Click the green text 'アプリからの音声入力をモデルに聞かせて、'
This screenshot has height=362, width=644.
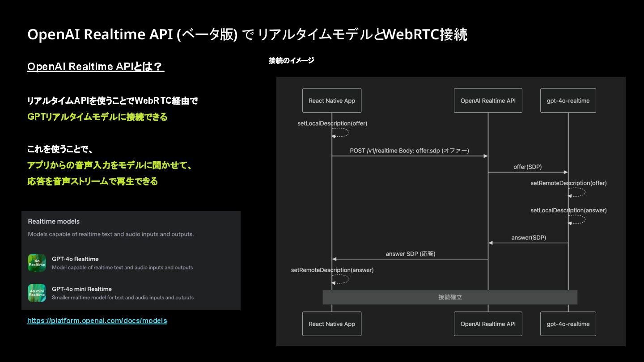point(110,165)
